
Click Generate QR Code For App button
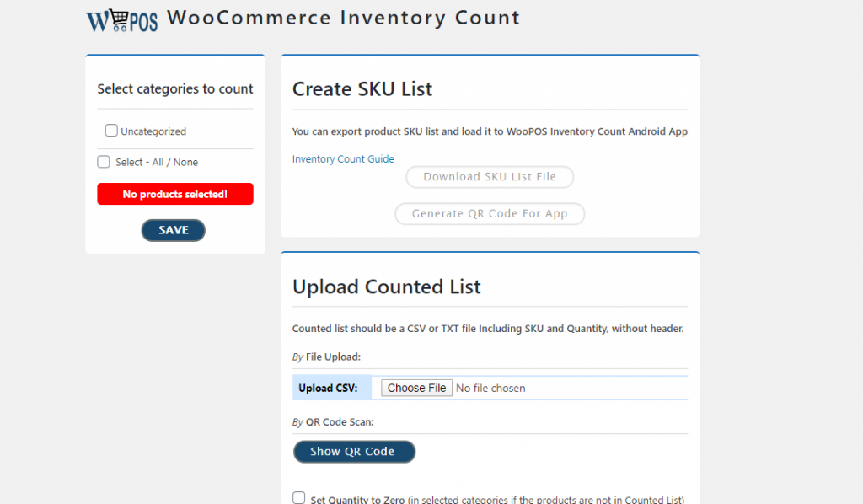(x=490, y=214)
